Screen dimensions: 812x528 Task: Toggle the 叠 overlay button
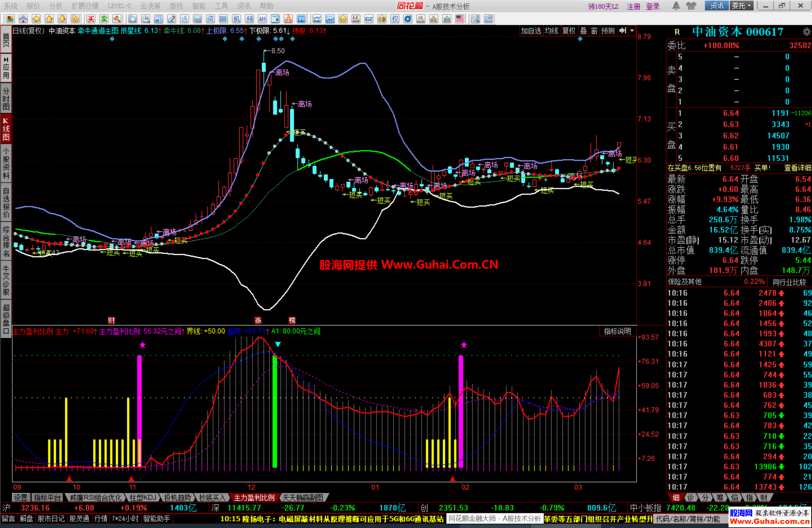tap(583, 31)
